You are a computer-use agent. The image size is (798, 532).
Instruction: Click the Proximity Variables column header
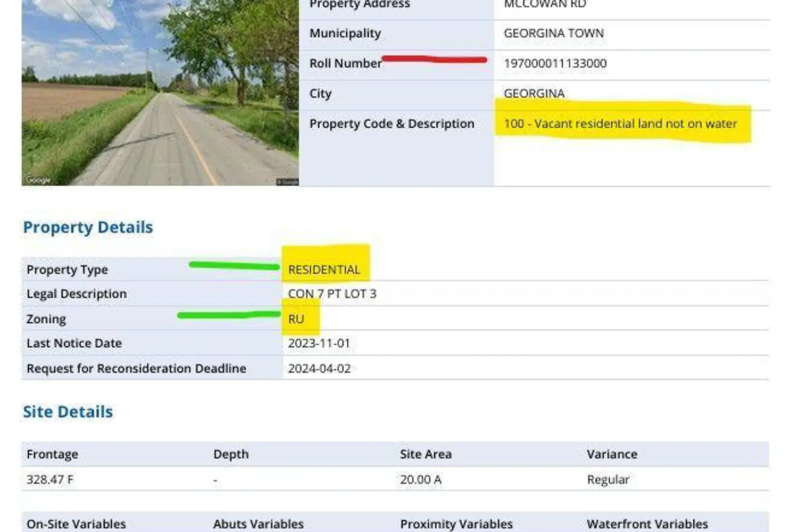pyautogui.click(x=456, y=524)
